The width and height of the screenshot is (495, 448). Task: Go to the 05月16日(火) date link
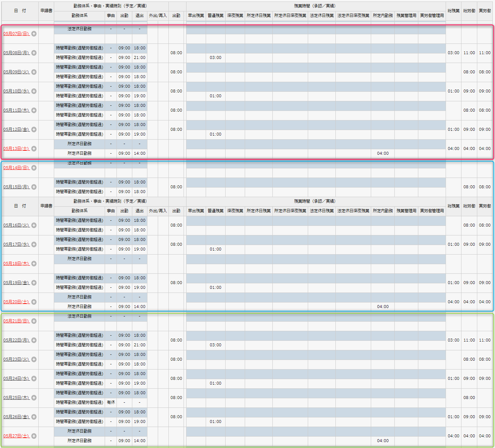tap(16, 225)
